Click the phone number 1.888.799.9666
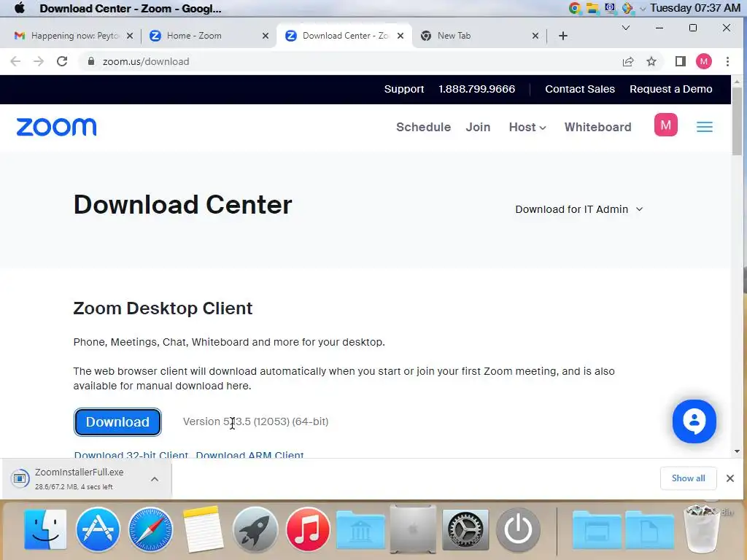 point(477,89)
